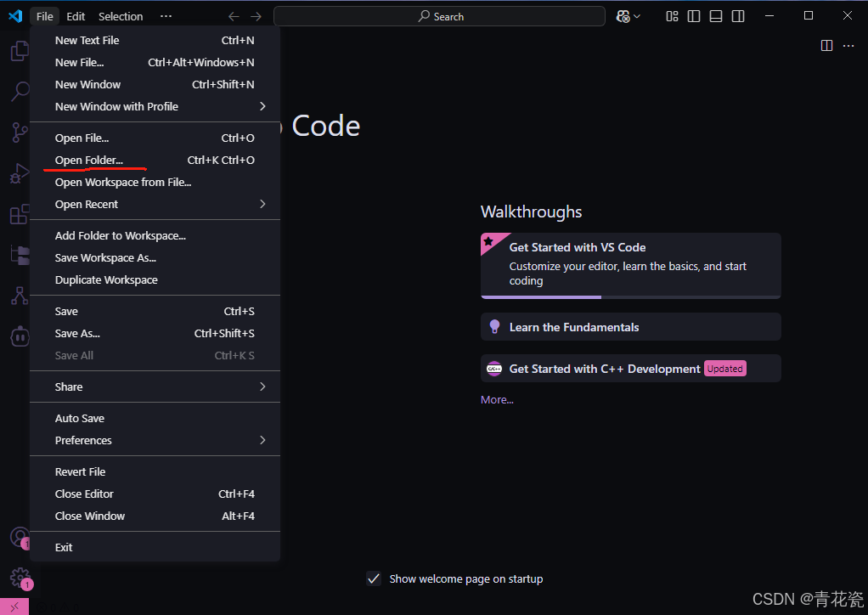Expand New Window with Profile submenu
This screenshot has height=615, width=868.
[155, 106]
